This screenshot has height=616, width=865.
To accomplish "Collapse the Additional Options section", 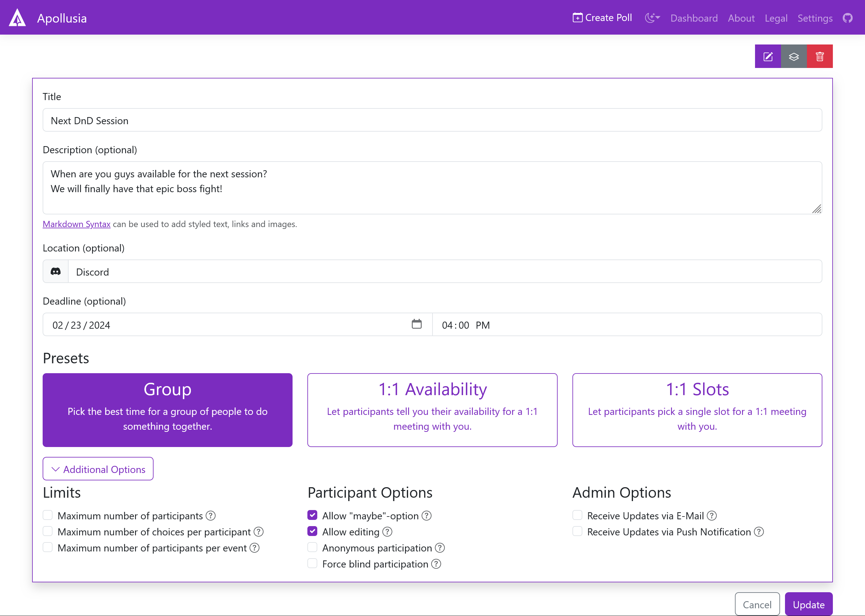I will [x=98, y=469].
